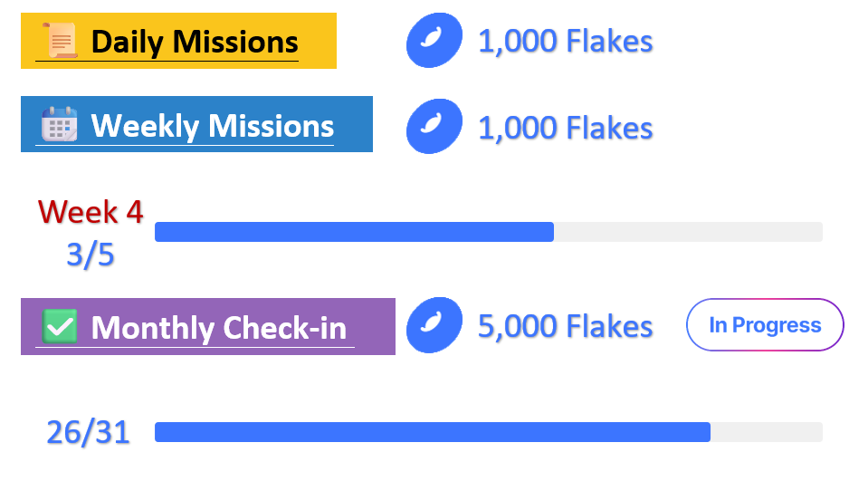This screenshot has height=481, width=868.
Task: Click the 26/31 check-in count
Action: 88,432
